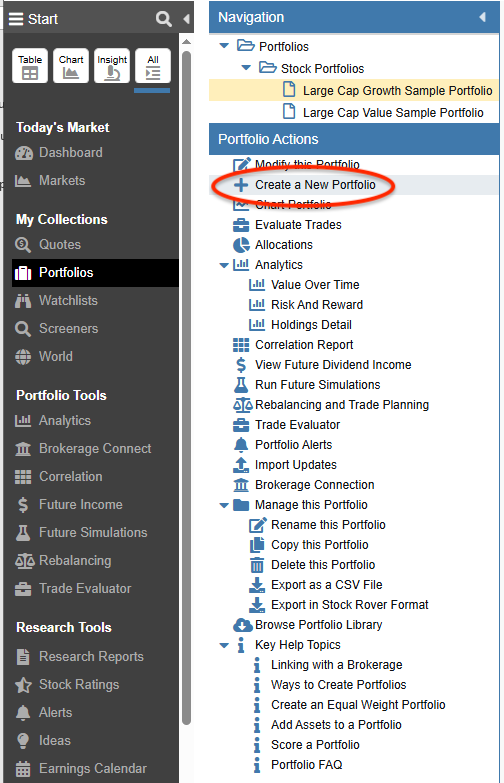Collapse the Key Help Topics section
The width and height of the screenshot is (504, 783).
coord(224,645)
